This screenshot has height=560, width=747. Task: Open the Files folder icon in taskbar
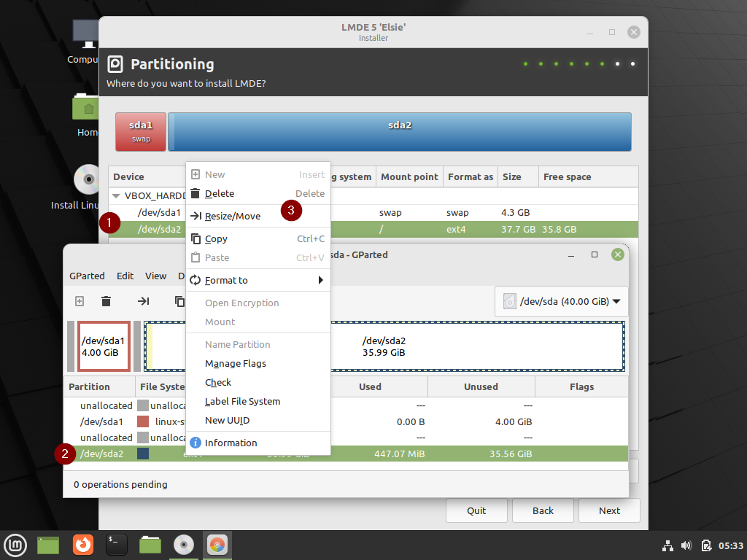[x=150, y=545]
